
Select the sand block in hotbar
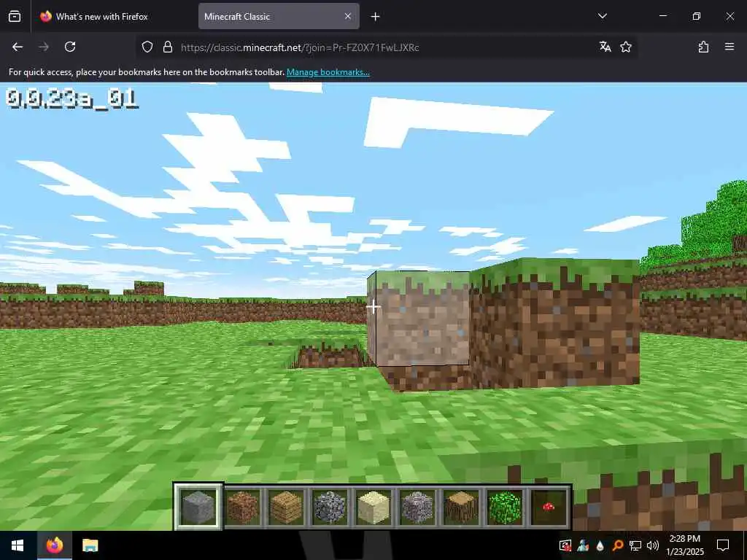[x=373, y=507]
